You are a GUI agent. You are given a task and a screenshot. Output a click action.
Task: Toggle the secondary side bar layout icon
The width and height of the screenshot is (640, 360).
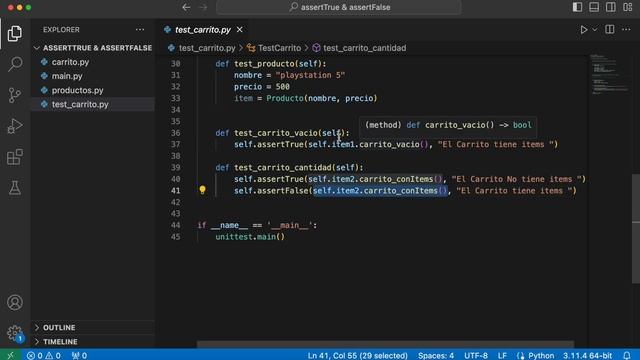[x=611, y=7]
